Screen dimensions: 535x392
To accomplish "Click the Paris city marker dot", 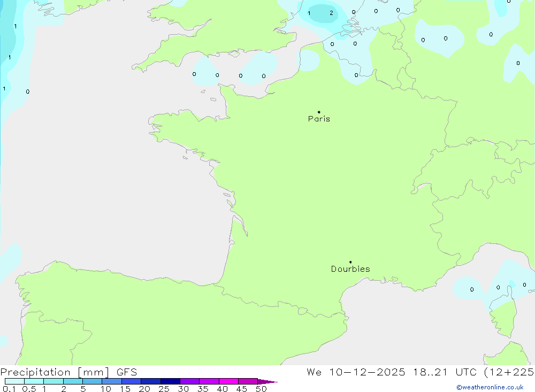I will pos(319,112).
